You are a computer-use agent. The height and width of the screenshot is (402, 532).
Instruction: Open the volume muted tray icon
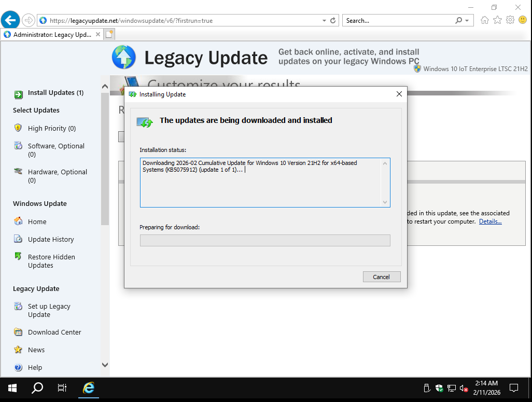[464, 388]
